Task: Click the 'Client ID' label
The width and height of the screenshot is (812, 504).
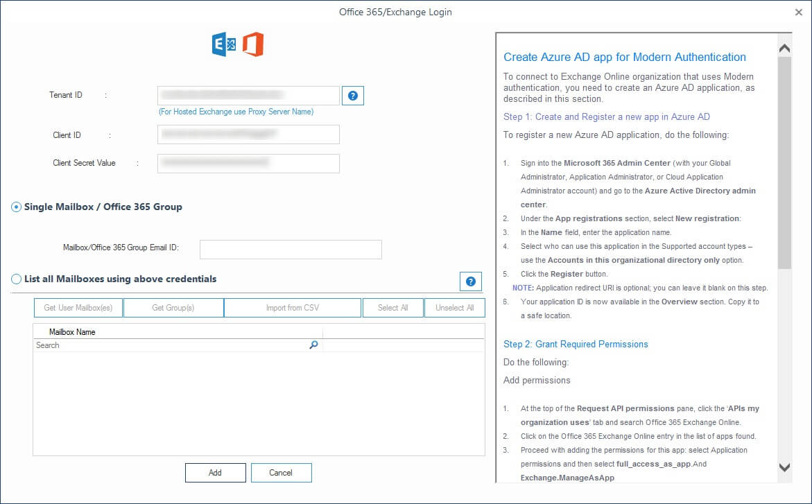Action: point(67,135)
